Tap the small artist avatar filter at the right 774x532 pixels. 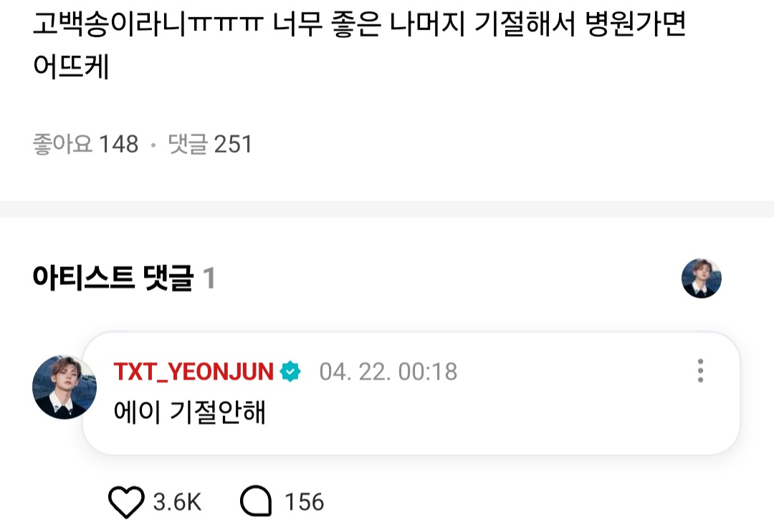pyautogui.click(x=702, y=278)
